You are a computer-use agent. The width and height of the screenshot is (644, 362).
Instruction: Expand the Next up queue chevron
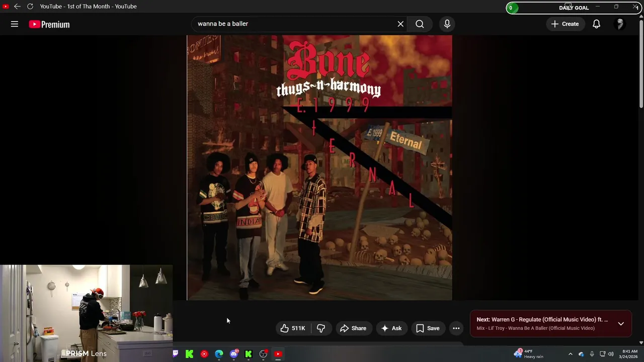tap(621, 324)
